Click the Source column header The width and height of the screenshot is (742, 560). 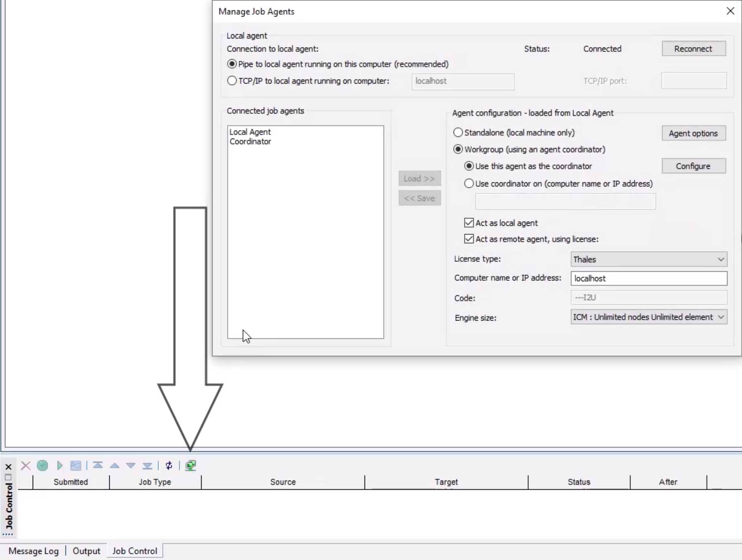(x=283, y=482)
